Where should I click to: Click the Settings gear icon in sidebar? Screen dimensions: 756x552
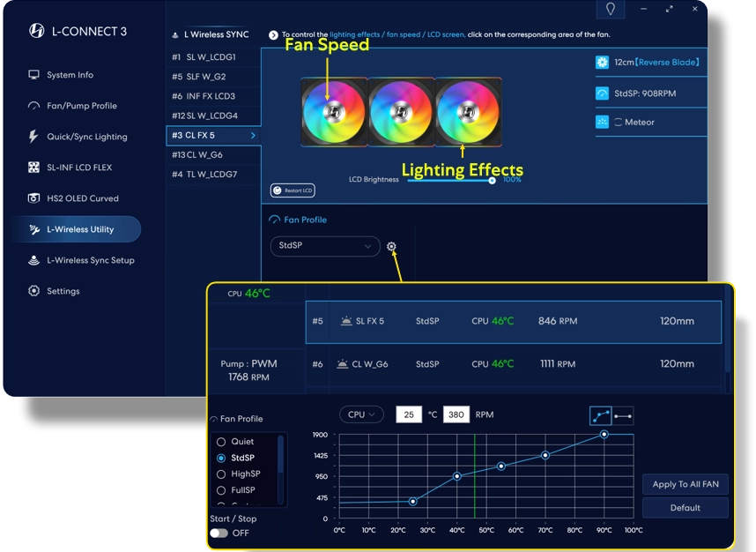coord(33,291)
